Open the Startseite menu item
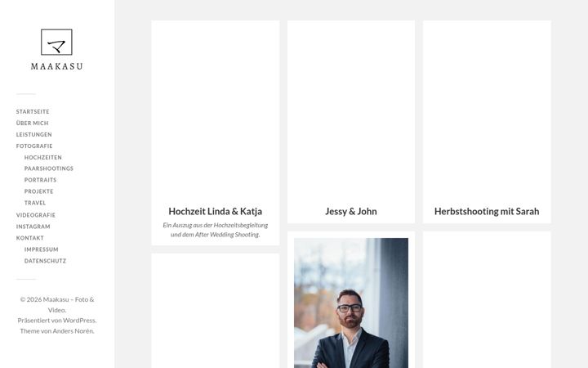 [x=33, y=111]
